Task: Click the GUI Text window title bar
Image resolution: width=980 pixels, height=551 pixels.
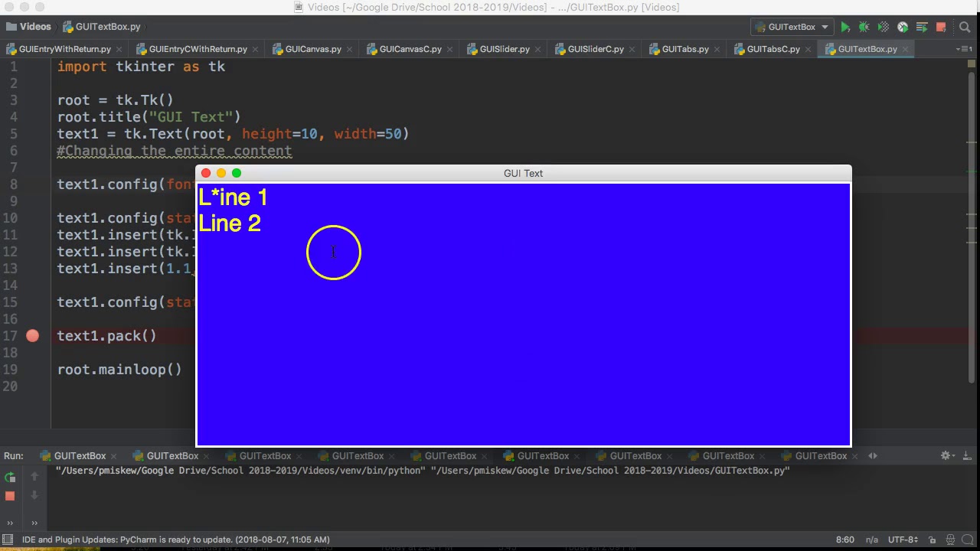Action: 524,174
